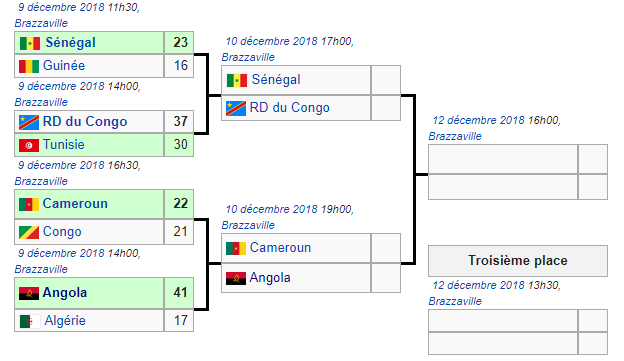Click the Congo flag in the quarterfinal
624x361 pixels.
(x=29, y=232)
